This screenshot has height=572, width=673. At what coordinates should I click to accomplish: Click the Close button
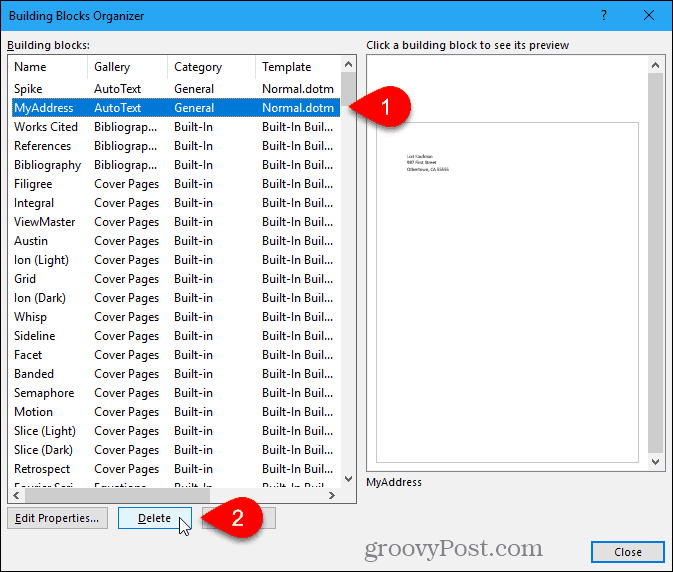point(628,552)
